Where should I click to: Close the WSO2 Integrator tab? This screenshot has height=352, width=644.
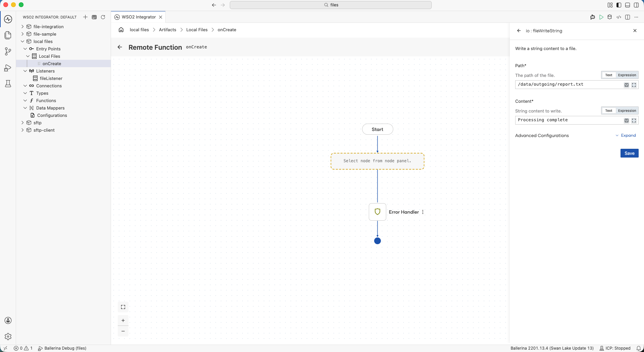click(x=161, y=17)
